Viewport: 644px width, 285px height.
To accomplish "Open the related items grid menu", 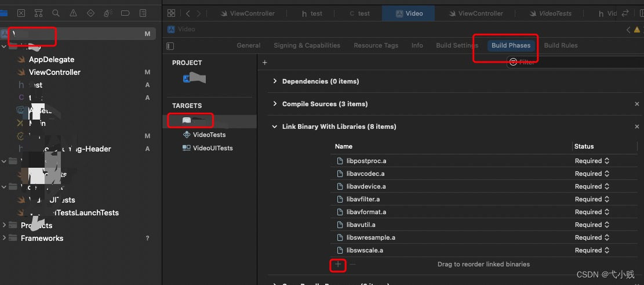I will click(x=171, y=13).
